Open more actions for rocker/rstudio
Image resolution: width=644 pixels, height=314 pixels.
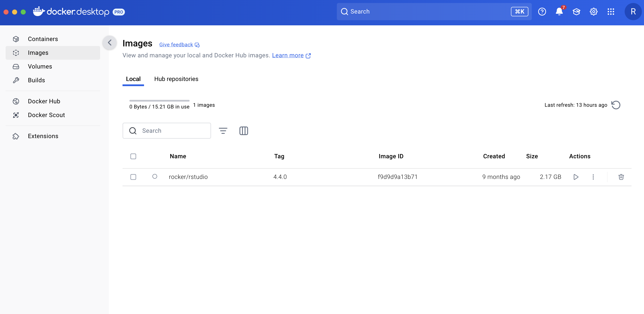(593, 177)
